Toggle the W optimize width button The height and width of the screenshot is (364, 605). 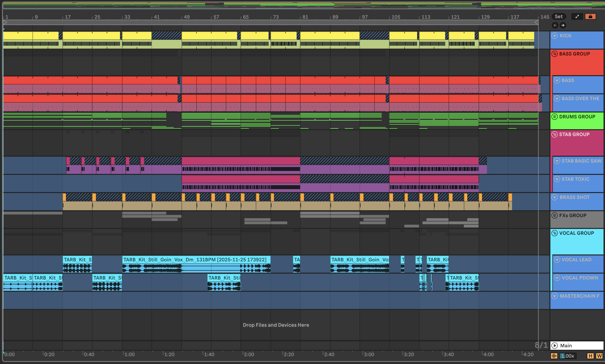(599, 356)
